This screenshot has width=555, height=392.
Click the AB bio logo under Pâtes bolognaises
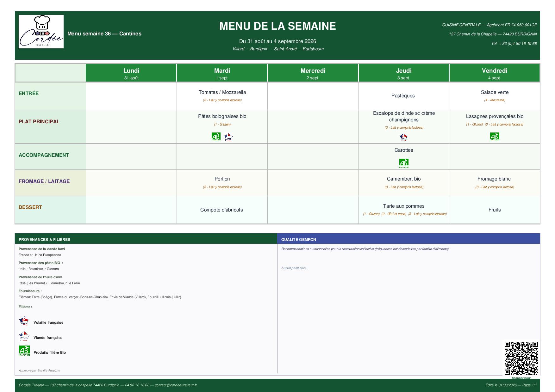click(x=216, y=137)
